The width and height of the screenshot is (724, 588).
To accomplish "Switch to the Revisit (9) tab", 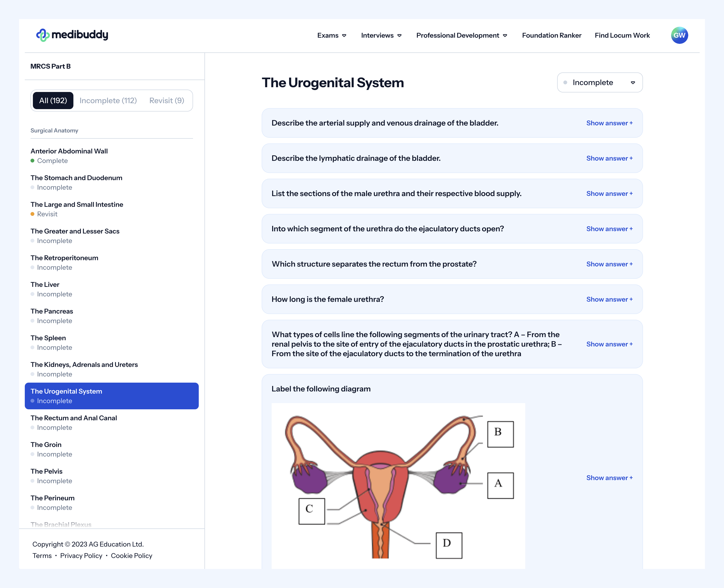I will point(167,101).
